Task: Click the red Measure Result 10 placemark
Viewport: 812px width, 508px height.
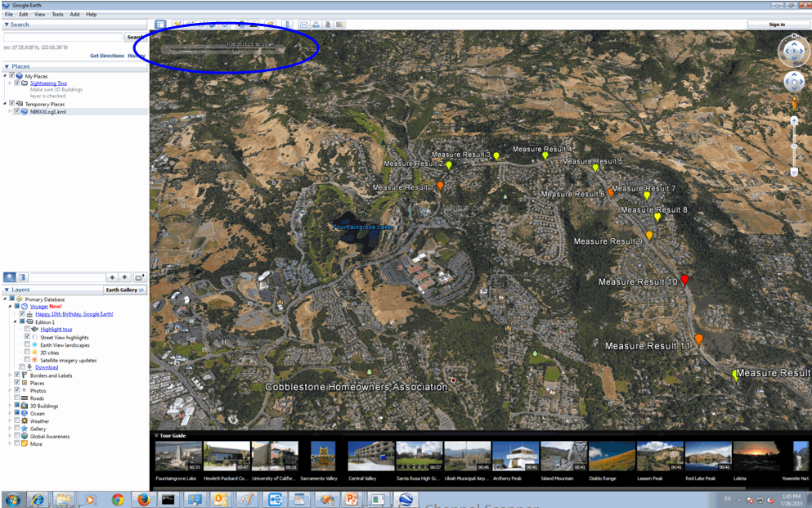Action: coord(684,280)
